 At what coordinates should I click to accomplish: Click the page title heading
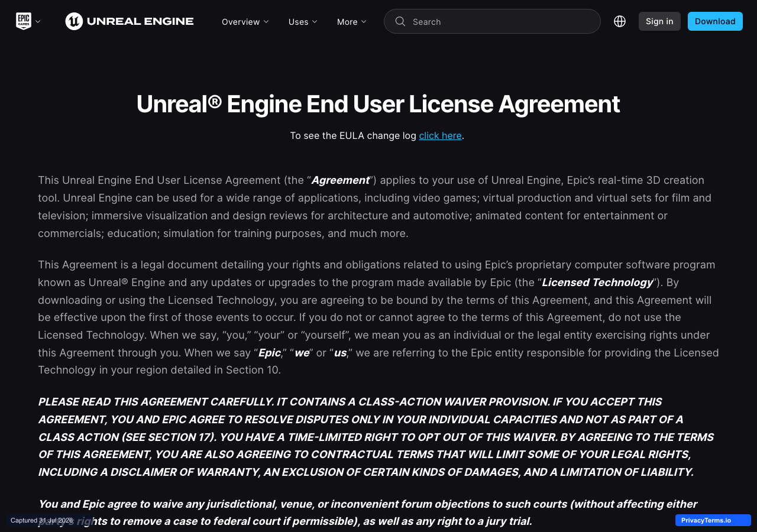coord(378,104)
